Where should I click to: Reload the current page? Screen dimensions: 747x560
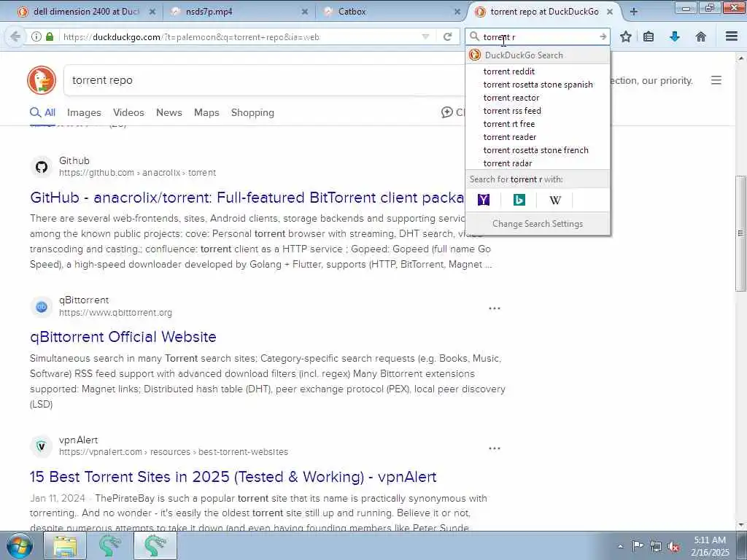tap(447, 36)
